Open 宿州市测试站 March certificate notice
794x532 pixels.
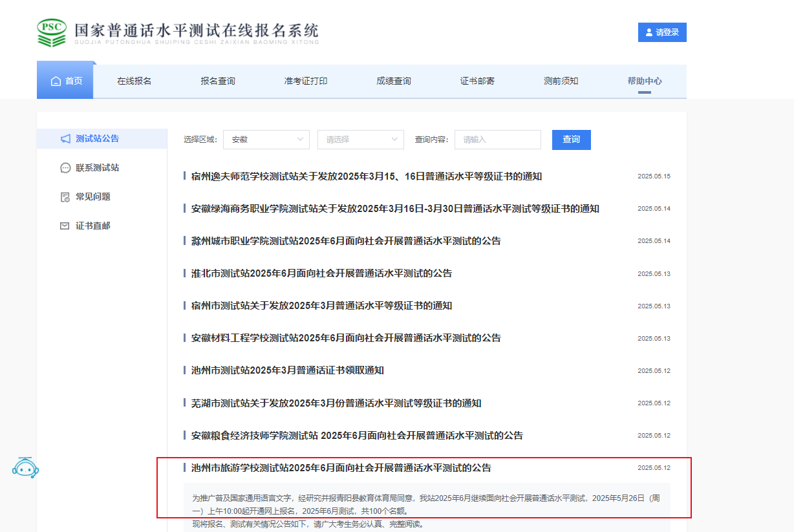click(x=322, y=306)
